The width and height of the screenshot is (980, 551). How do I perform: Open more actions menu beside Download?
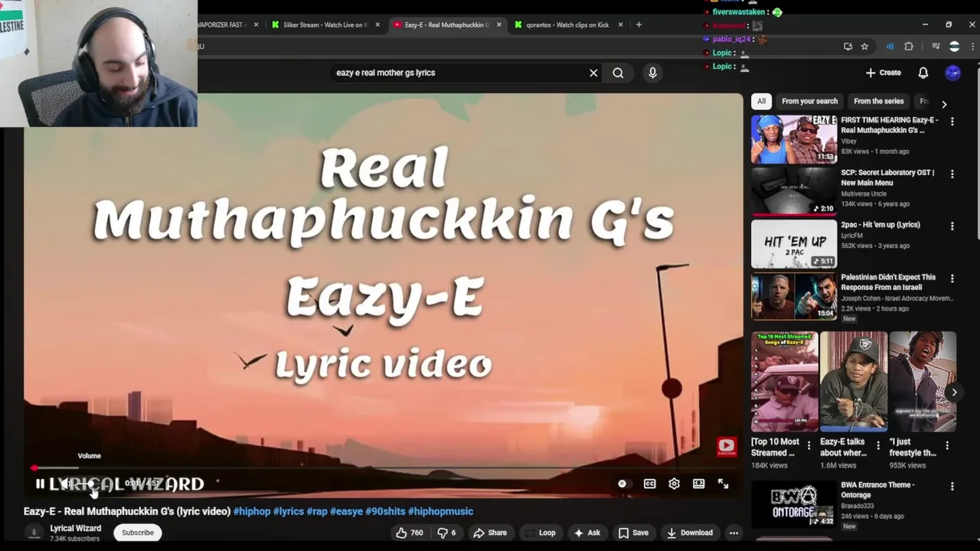click(x=733, y=533)
